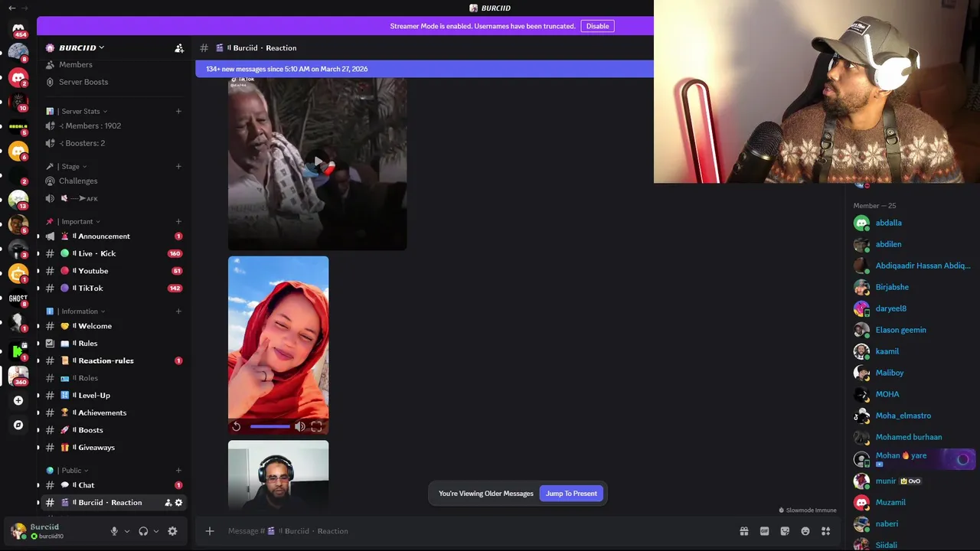The width and height of the screenshot is (980, 551).
Task: Open Members in sidebar
Action: click(x=113, y=65)
